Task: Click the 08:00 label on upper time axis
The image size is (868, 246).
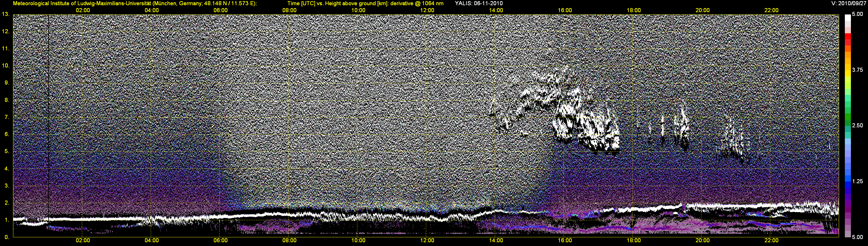Action: click(289, 10)
